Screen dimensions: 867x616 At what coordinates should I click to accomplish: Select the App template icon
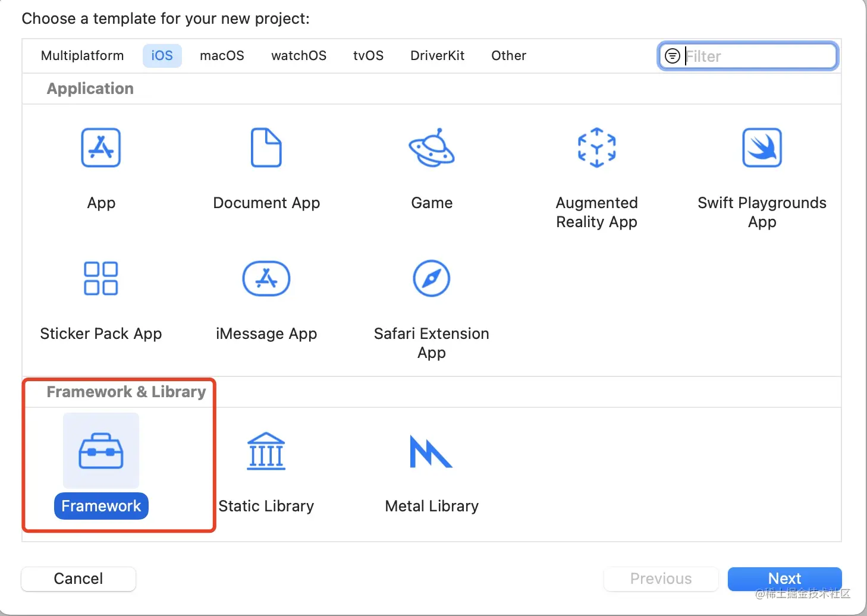[x=101, y=147]
